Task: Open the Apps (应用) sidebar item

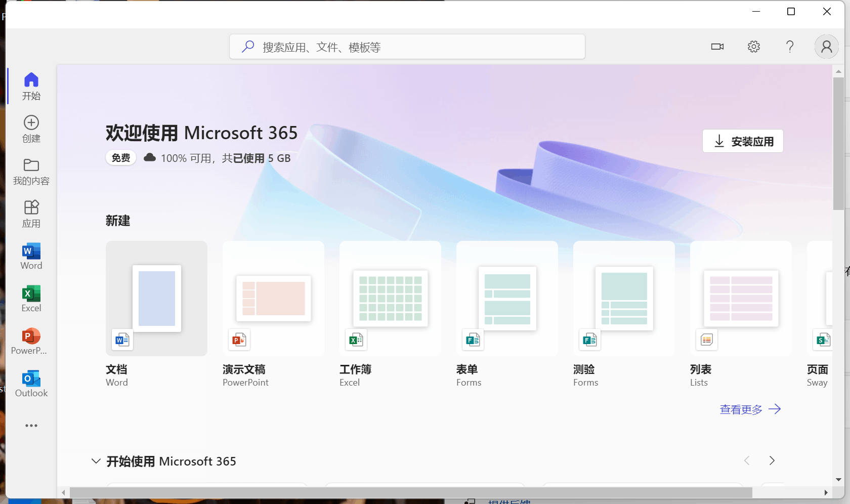Action: 31,214
